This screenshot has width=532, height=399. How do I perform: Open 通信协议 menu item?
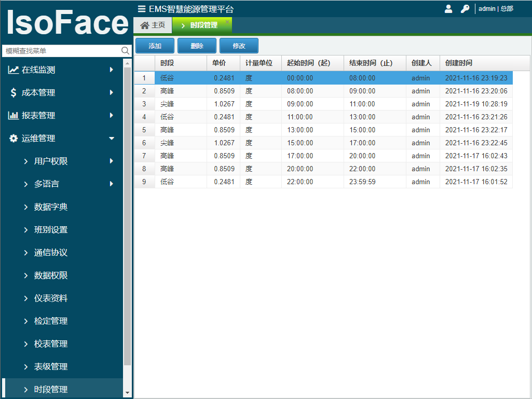pyautogui.click(x=62, y=253)
